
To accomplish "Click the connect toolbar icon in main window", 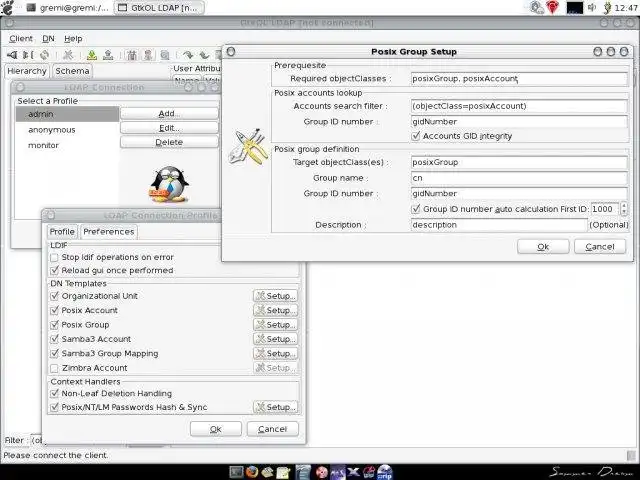I will 12,55.
